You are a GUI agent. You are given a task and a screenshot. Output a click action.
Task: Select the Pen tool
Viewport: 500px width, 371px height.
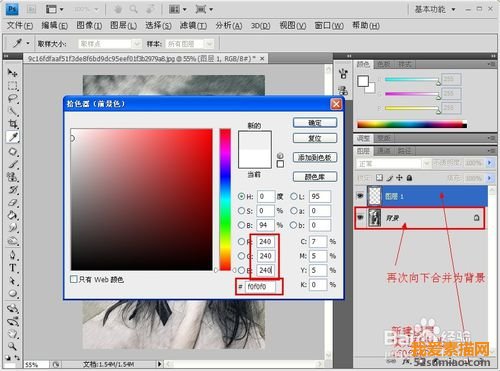click(13, 255)
